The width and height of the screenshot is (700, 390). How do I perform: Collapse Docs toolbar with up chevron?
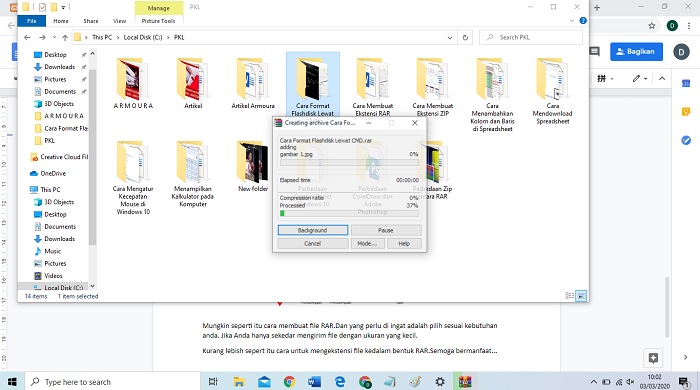pos(662,79)
